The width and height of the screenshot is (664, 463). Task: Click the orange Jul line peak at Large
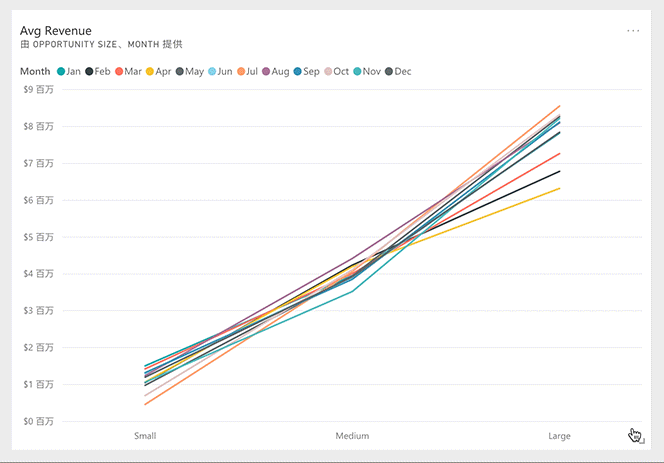559,106
